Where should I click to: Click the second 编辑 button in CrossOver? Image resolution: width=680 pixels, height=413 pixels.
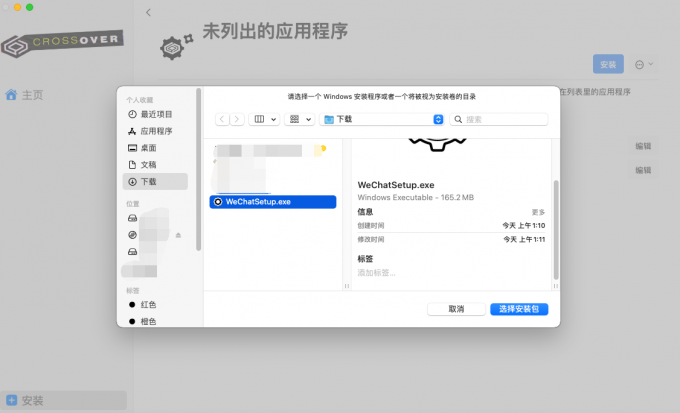(x=643, y=170)
